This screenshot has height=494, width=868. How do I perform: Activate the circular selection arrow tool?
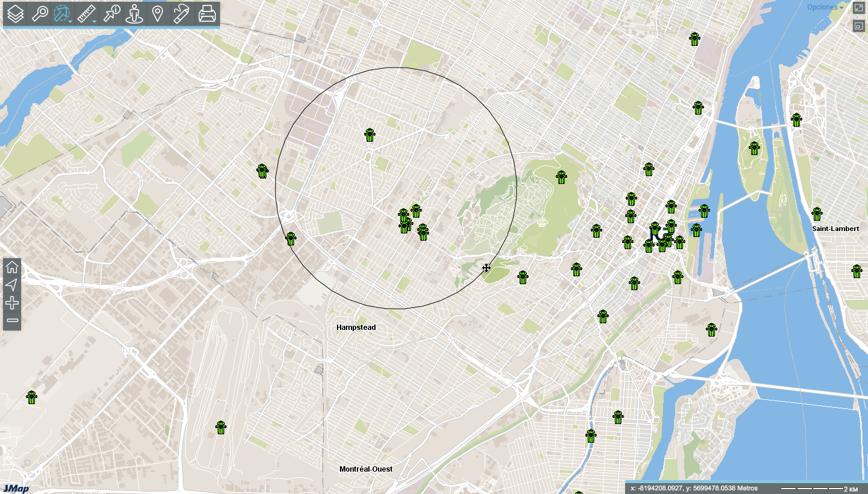tap(61, 13)
